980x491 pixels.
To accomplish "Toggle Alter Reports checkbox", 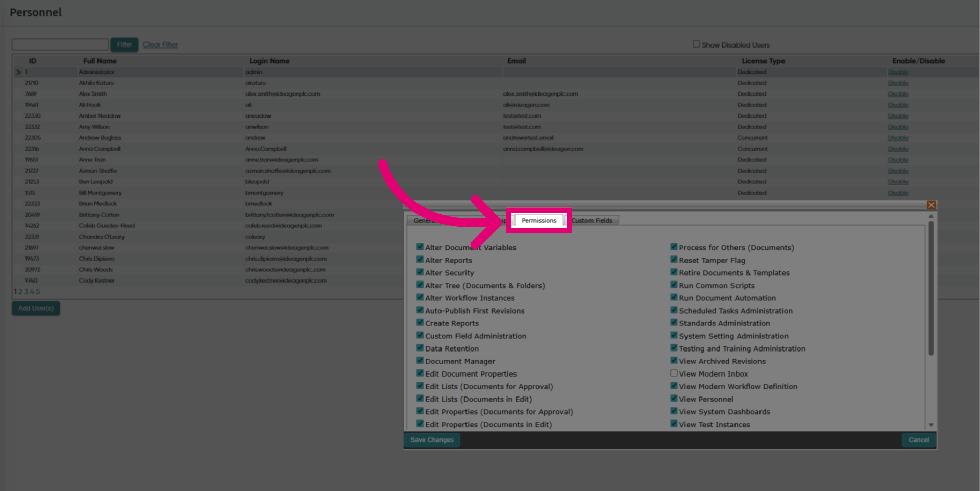I will click(420, 260).
